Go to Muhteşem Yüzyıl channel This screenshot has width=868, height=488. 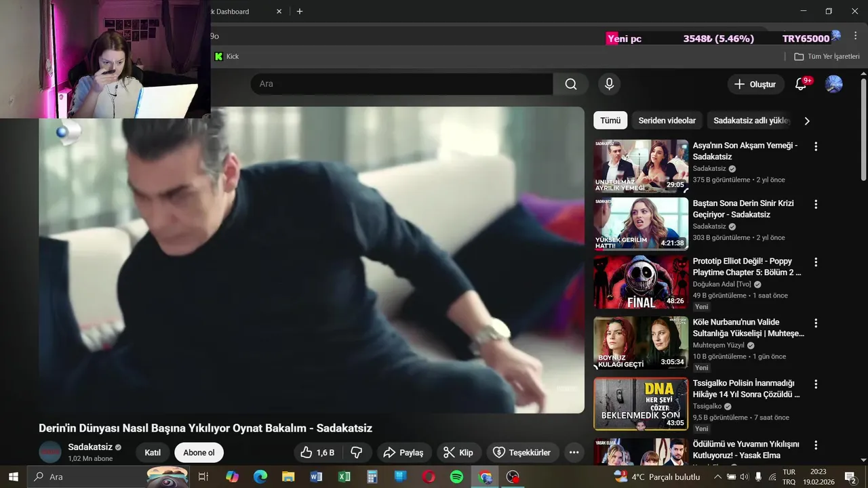click(718, 346)
